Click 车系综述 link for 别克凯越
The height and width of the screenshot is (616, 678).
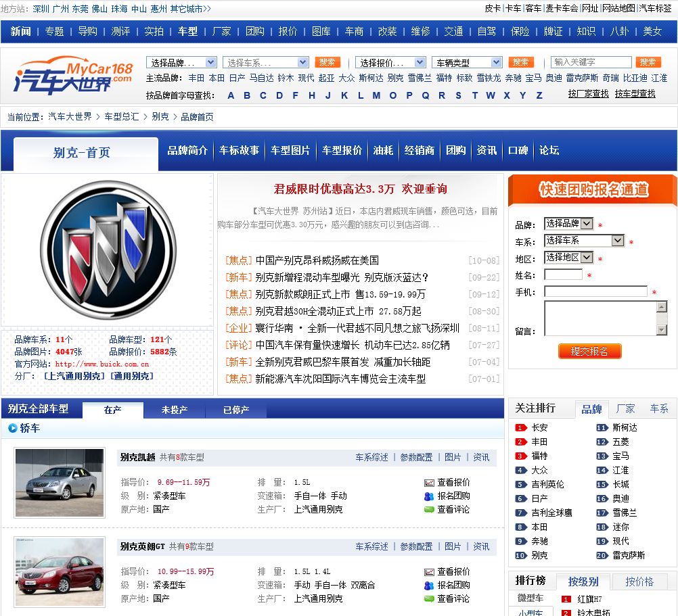(x=372, y=457)
